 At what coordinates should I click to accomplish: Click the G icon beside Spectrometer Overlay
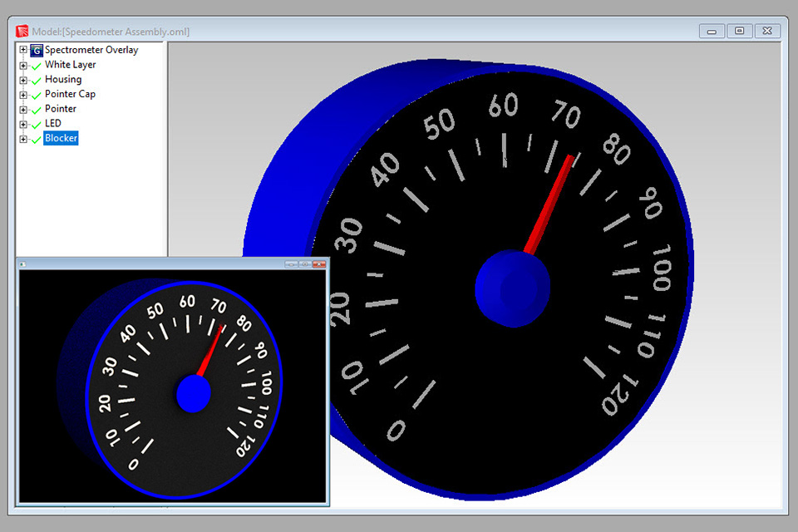(x=36, y=50)
